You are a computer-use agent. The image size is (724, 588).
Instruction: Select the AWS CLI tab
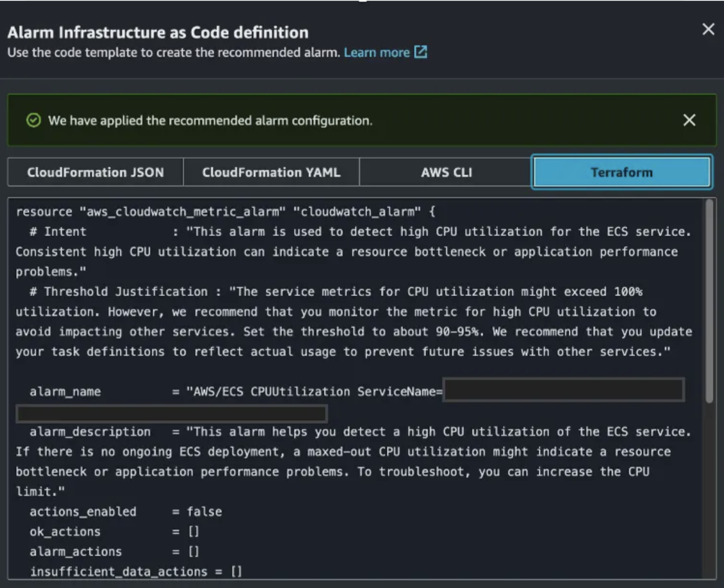pyautogui.click(x=446, y=172)
